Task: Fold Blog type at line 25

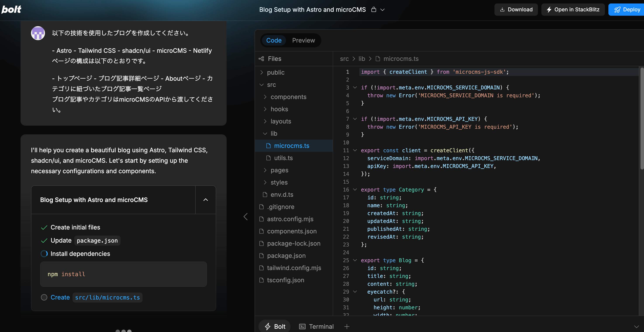Action: click(x=355, y=260)
